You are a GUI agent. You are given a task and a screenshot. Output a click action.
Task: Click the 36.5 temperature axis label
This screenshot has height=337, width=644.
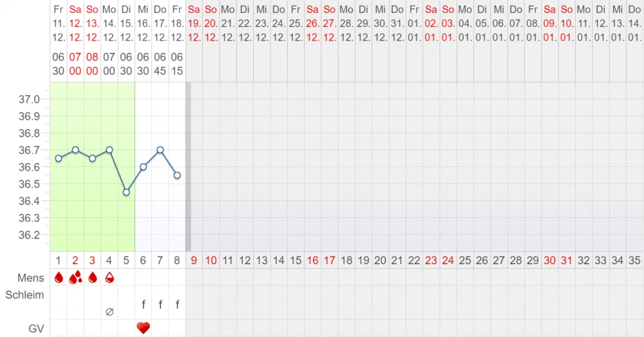click(x=29, y=184)
